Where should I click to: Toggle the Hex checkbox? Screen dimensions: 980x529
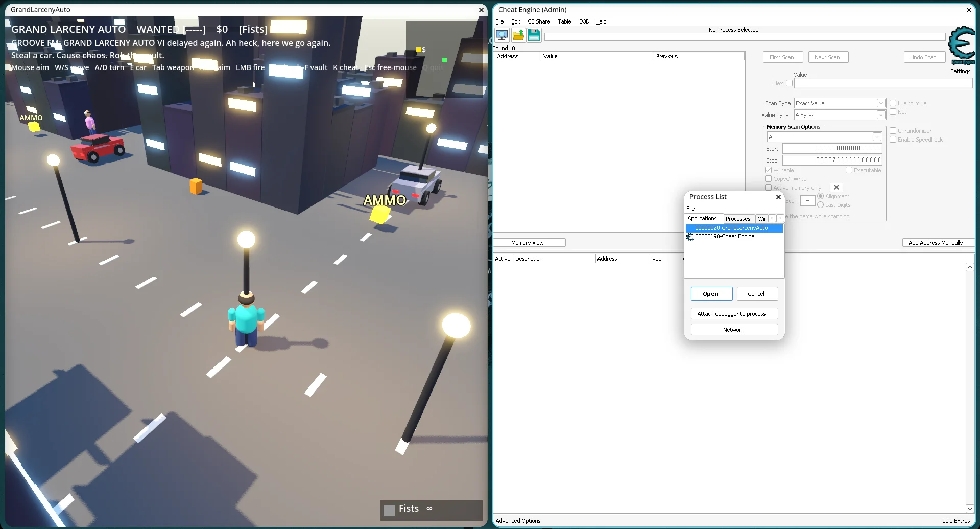click(x=789, y=83)
